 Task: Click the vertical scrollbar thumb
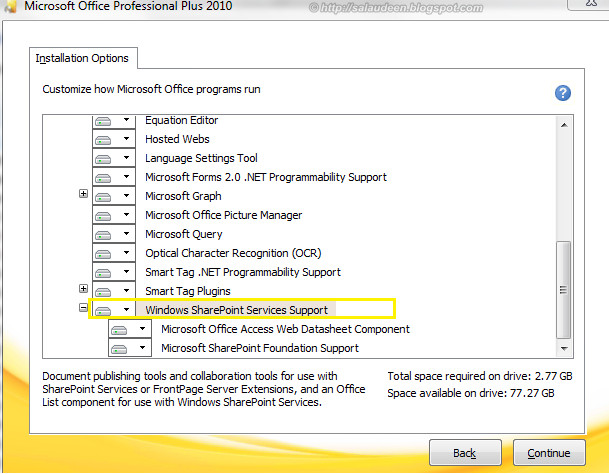pos(564,290)
